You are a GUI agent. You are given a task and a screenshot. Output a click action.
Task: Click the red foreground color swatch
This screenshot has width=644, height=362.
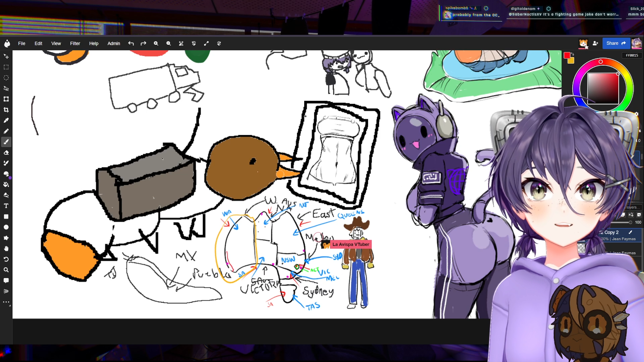(x=567, y=56)
